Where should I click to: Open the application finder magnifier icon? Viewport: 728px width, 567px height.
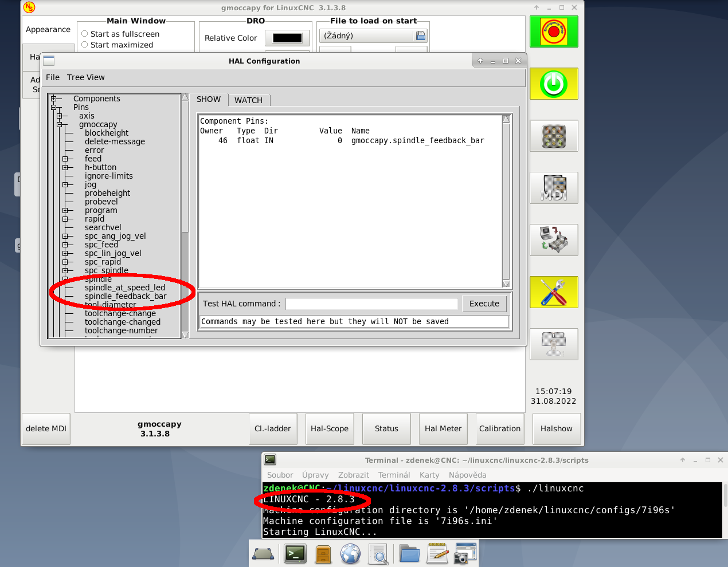tap(378, 554)
